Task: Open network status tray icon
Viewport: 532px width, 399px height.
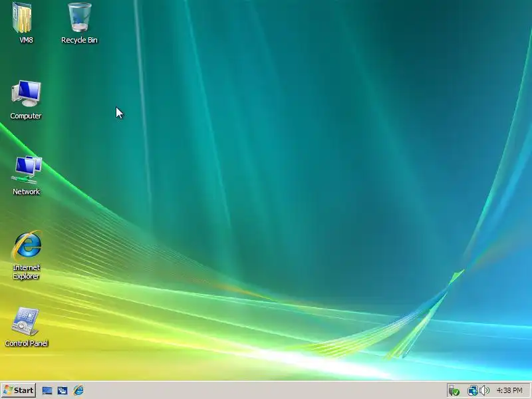Action: (472, 390)
